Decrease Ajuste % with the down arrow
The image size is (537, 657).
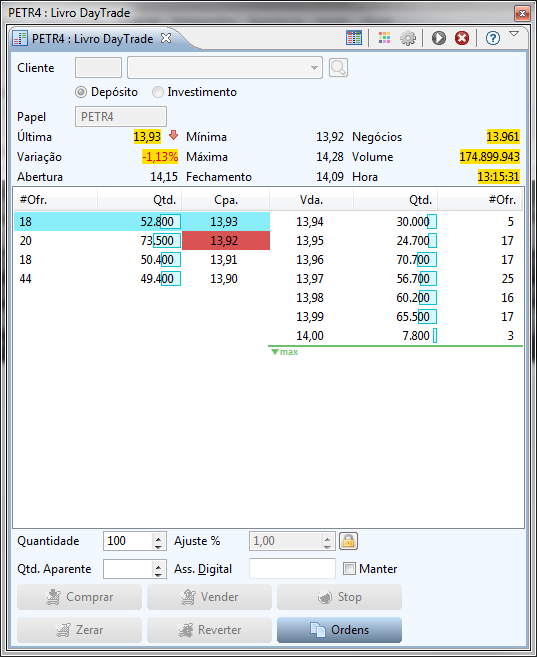(327, 546)
